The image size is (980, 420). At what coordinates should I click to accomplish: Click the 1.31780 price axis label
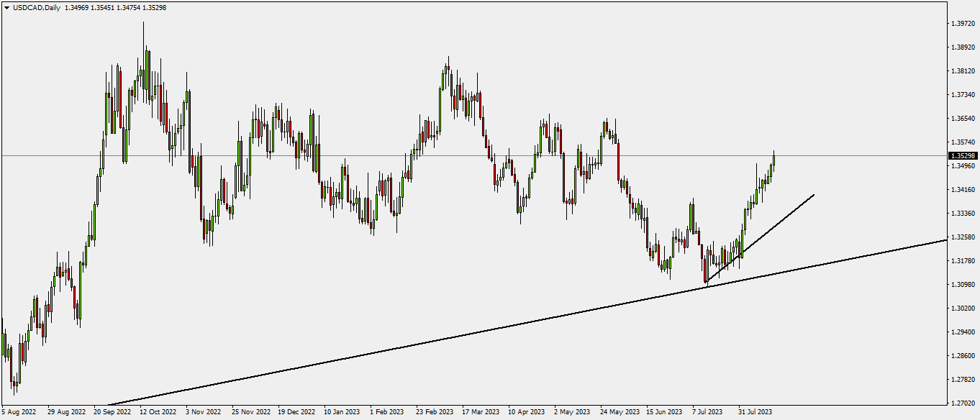(x=963, y=261)
